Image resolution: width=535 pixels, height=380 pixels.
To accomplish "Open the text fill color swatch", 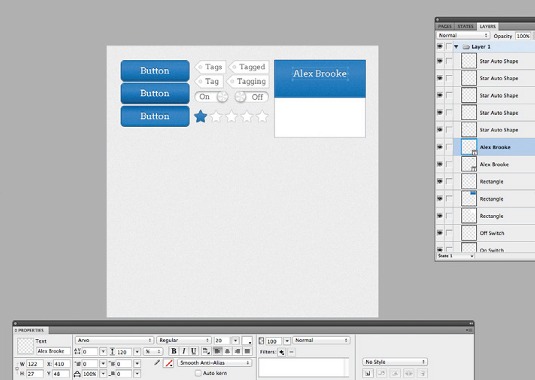I will 247,340.
